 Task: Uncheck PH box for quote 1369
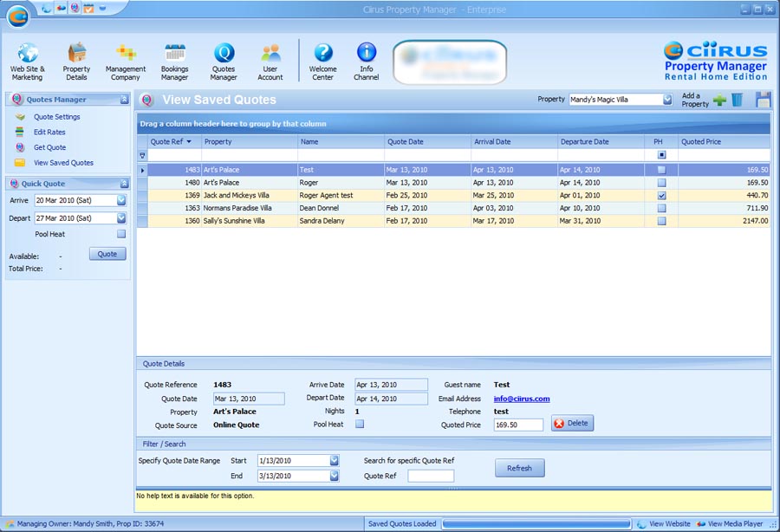[x=661, y=196]
